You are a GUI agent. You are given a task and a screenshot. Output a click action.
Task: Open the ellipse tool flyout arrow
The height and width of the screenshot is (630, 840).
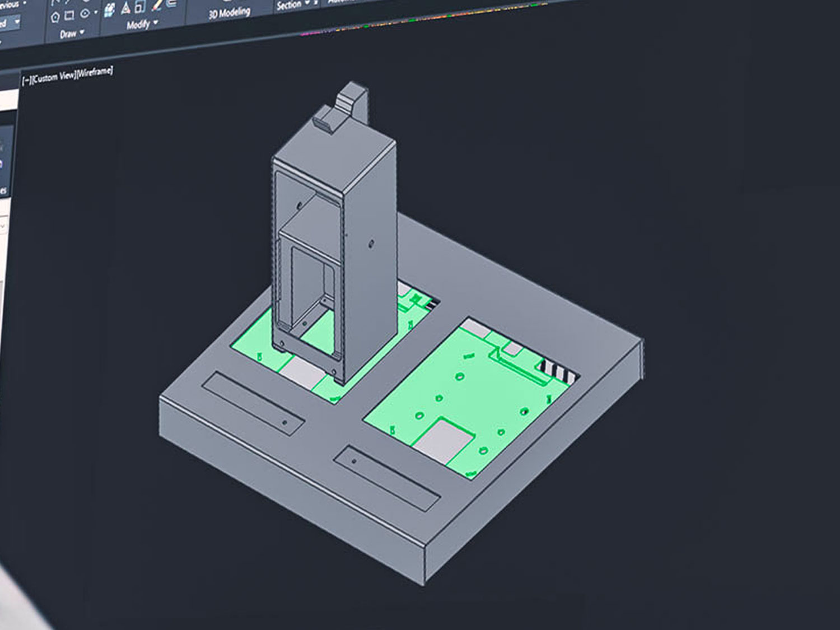95,12
